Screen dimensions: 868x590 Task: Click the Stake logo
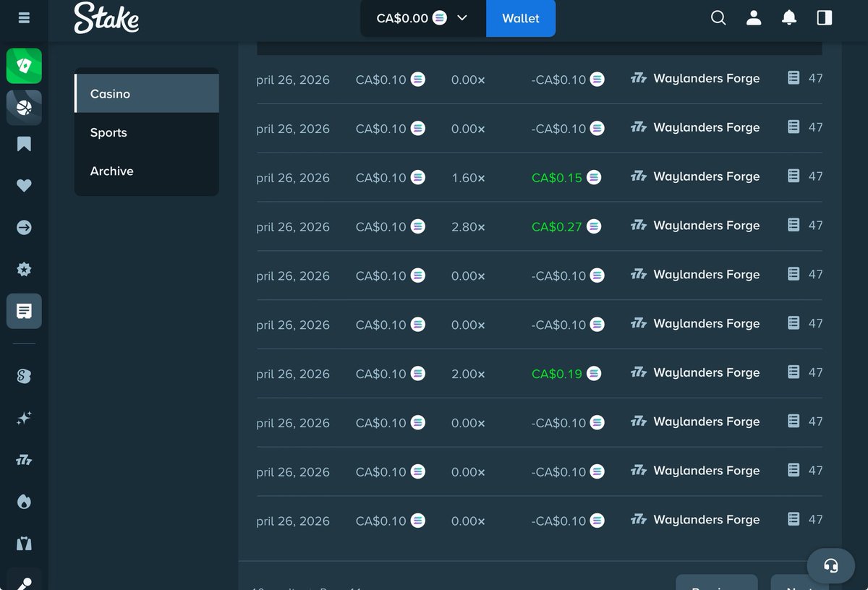(x=106, y=18)
